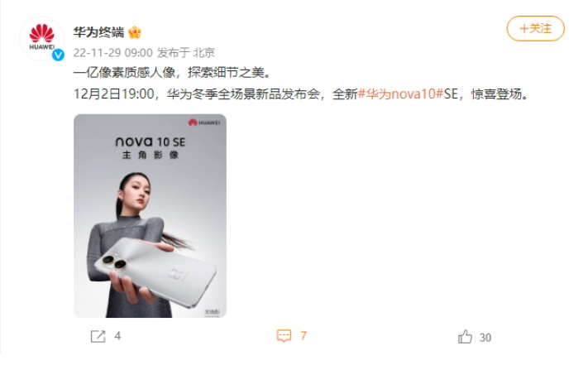588x370 pixels.
Task: Open comments via the speech bubble icon
Action: coord(284,335)
